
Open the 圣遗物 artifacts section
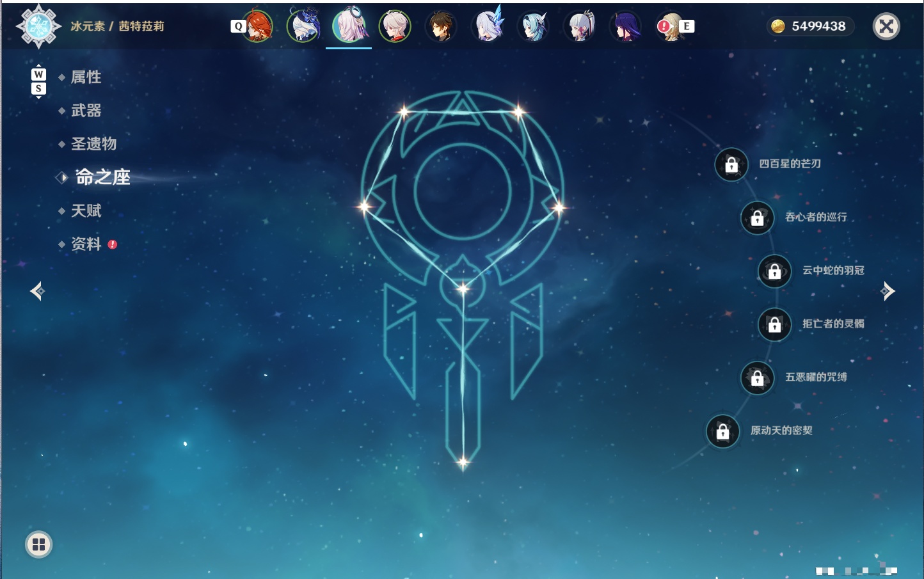tap(93, 144)
